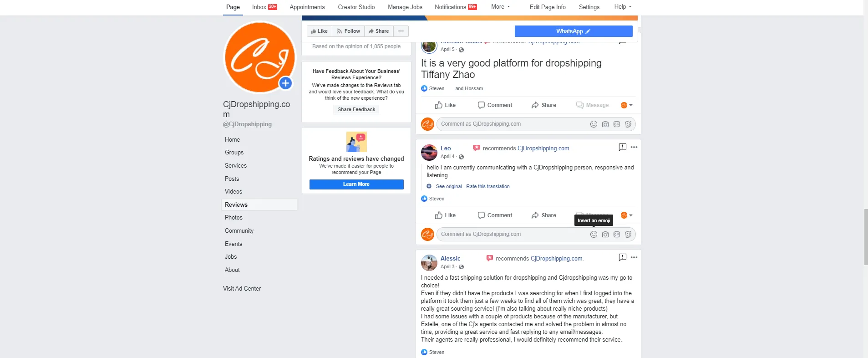
Task: Expand the More menu in top navigation
Action: 500,7
